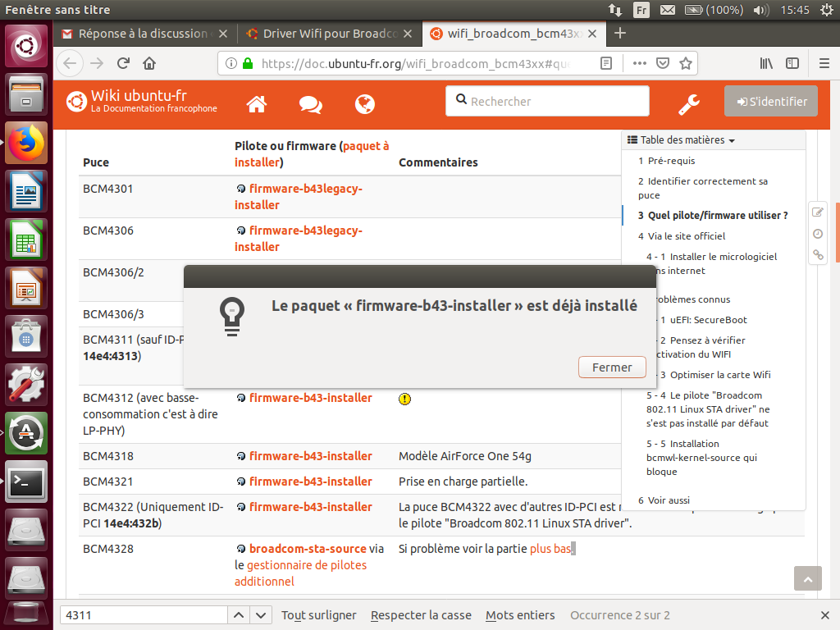Focus the Rechercher wiki search field

(x=547, y=101)
